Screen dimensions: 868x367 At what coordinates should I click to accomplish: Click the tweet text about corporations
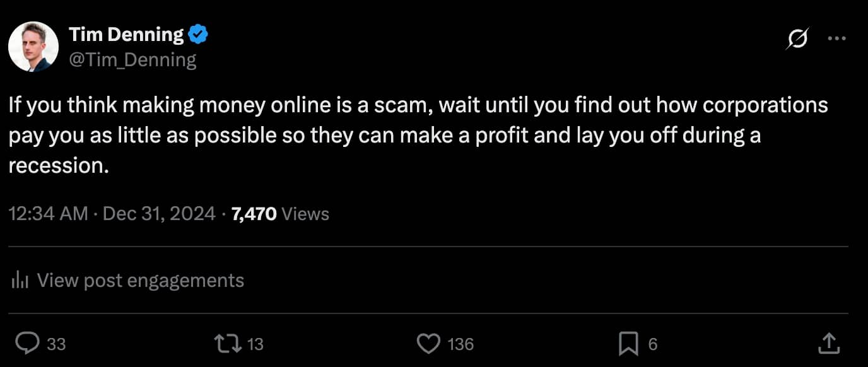pyautogui.click(x=418, y=135)
